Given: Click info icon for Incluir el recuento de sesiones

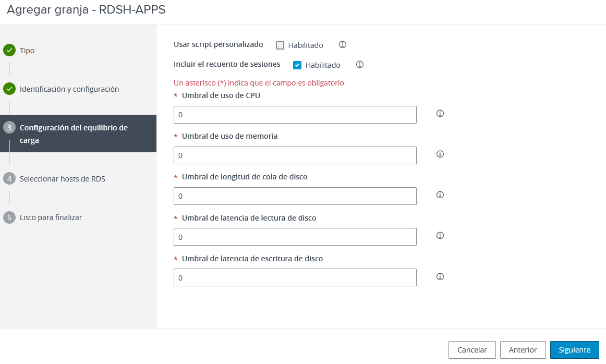Looking at the screenshot, I should point(360,64).
